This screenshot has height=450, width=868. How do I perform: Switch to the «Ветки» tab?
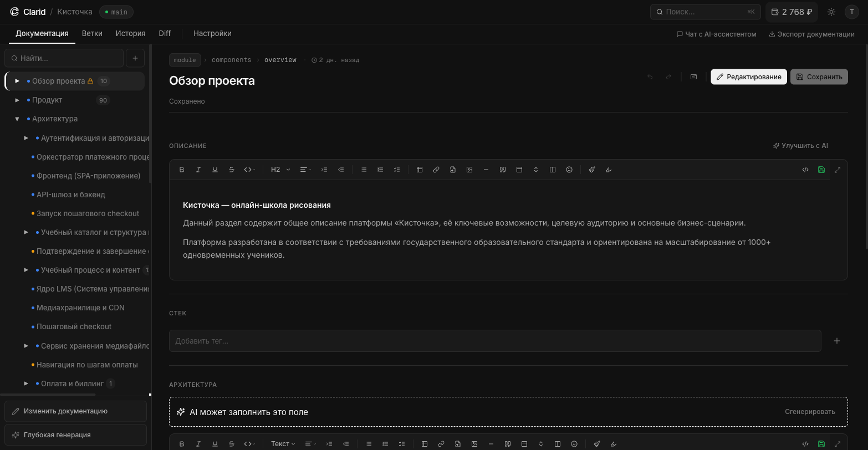[x=91, y=33]
